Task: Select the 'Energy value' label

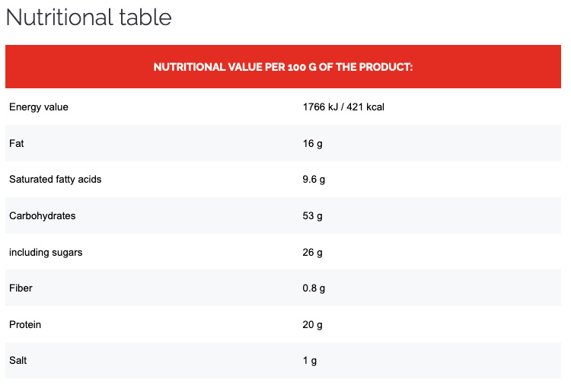Action: 39,107
